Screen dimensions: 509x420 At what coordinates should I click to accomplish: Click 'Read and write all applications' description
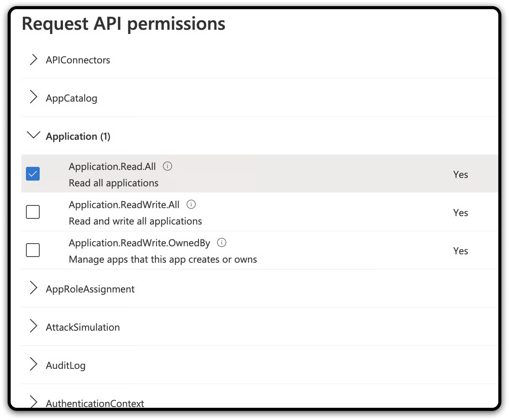point(135,221)
